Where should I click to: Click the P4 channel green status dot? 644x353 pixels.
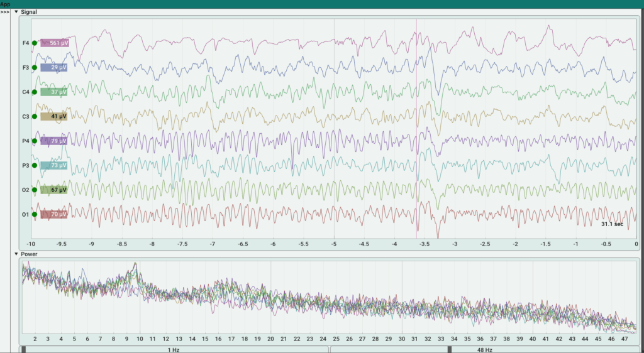pos(35,141)
